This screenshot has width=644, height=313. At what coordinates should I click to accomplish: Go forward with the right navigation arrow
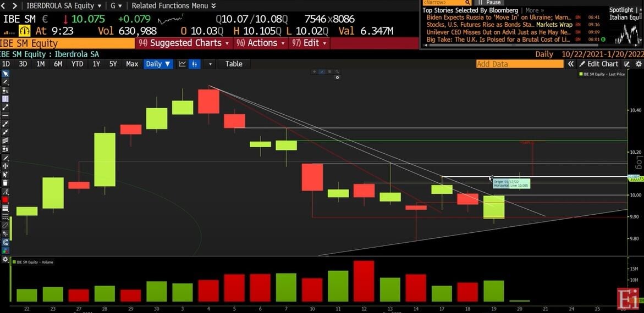pyautogui.click(x=15, y=5)
